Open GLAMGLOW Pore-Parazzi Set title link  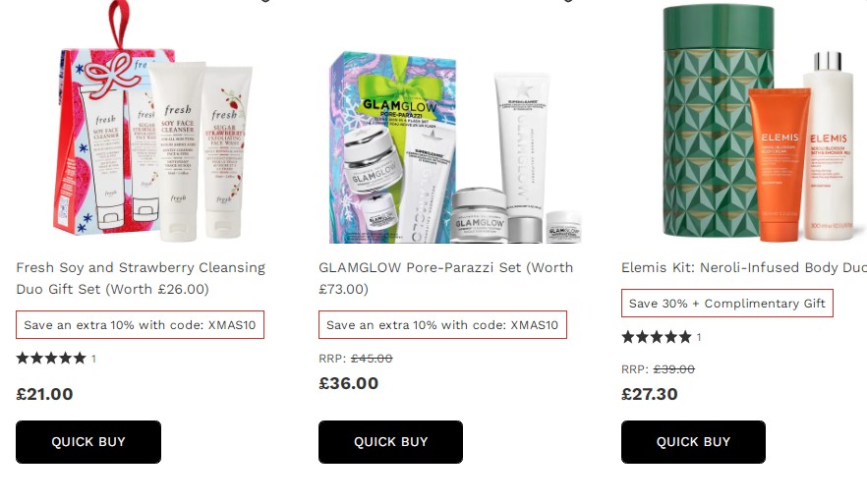point(445,278)
